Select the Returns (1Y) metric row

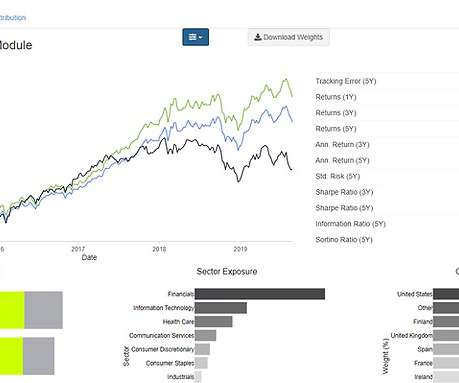387,97
